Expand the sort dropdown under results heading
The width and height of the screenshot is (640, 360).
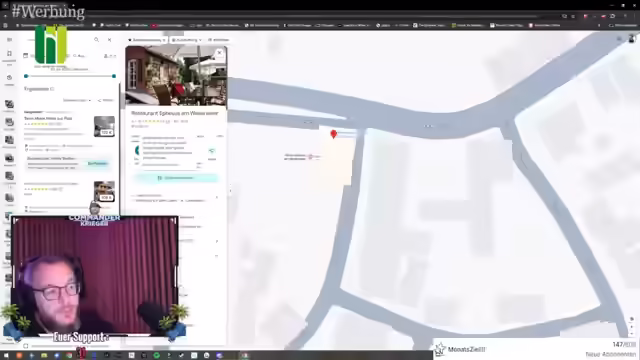pos(77,100)
